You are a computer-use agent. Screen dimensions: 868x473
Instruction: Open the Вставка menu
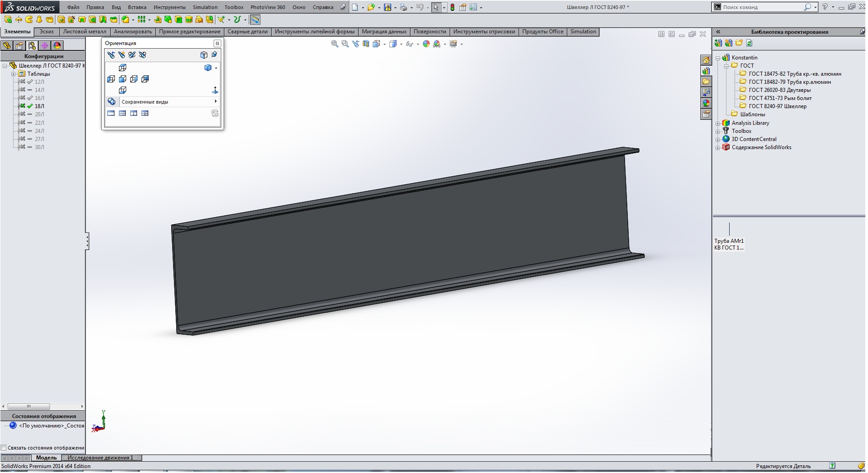point(137,7)
